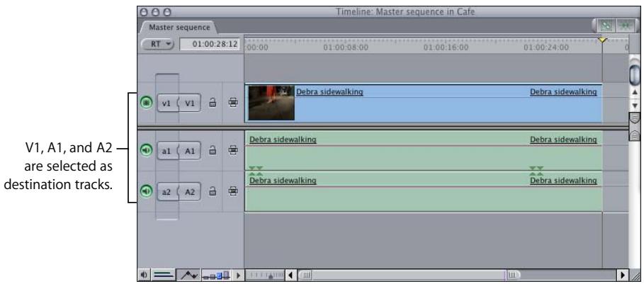This screenshot has height=284, width=644.
Task: Toggle audio controls button at bottom left
Action: pyautogui.click(x=144, y=275)
